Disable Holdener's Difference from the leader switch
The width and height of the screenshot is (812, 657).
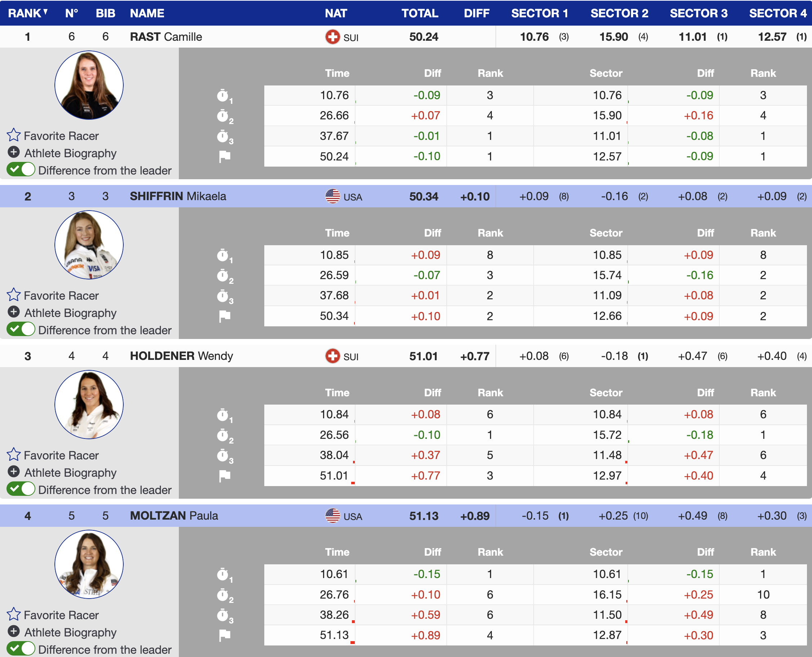tap(21, 489)
